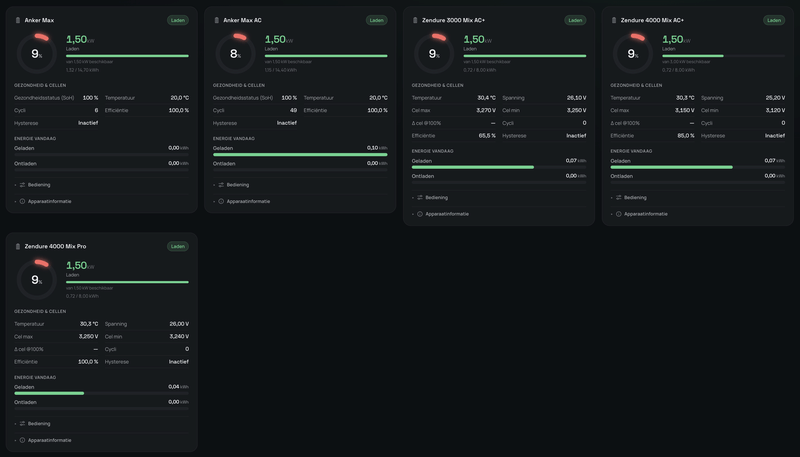
Task: Expand Apparaatinformatie section of Anker Max AC
Action: pos(300,201)
